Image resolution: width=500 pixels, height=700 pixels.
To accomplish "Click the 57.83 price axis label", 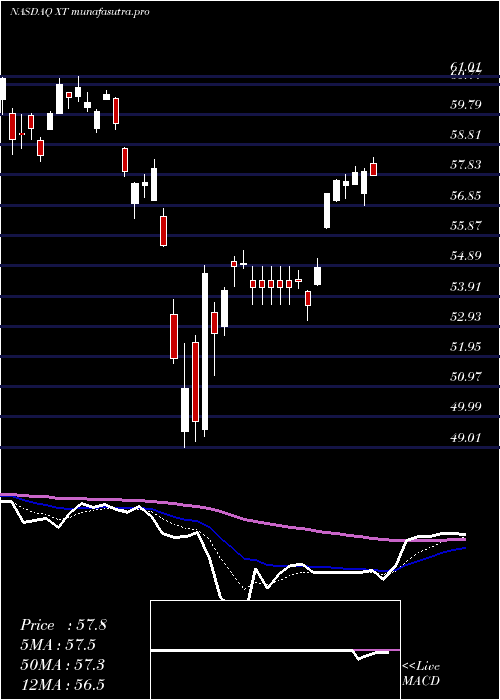I will coord(466,165).
